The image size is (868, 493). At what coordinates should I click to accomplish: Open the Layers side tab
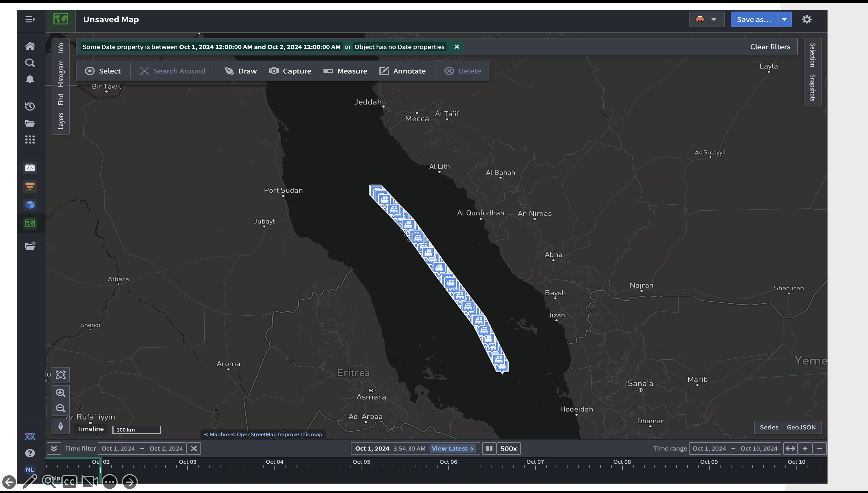(61, 121)
